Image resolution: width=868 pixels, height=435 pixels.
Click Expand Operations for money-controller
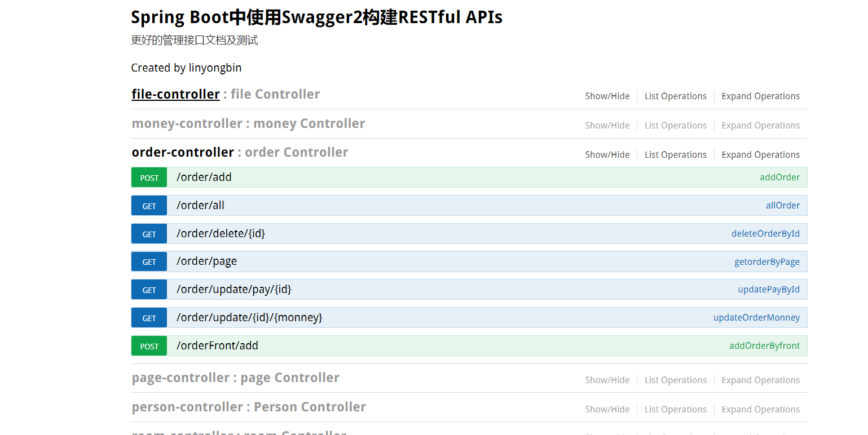761,126
